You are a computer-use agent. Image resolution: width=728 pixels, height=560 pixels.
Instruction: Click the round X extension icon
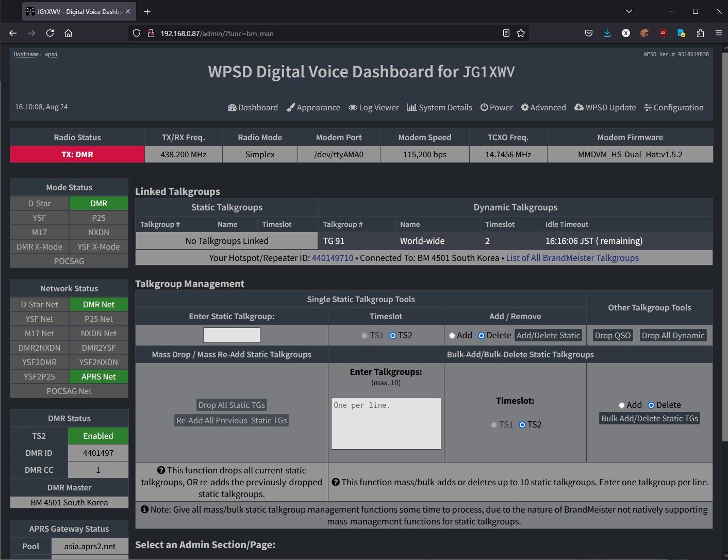(626, 33)
